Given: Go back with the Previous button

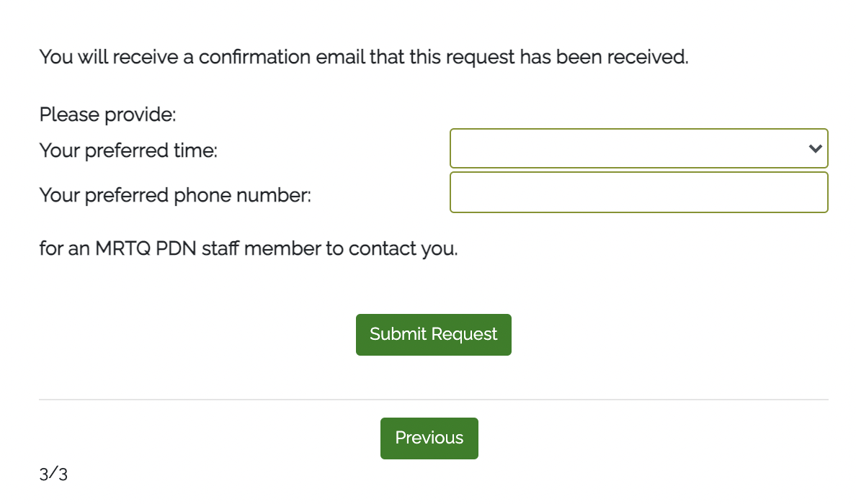Looking at the screenshot, I should click(429, 438).
